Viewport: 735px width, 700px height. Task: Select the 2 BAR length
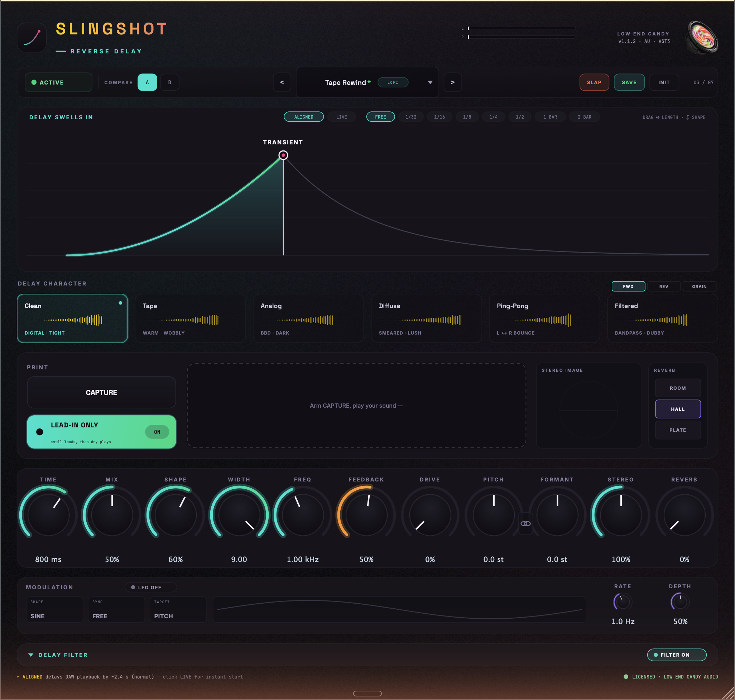(x=585, y=117)
